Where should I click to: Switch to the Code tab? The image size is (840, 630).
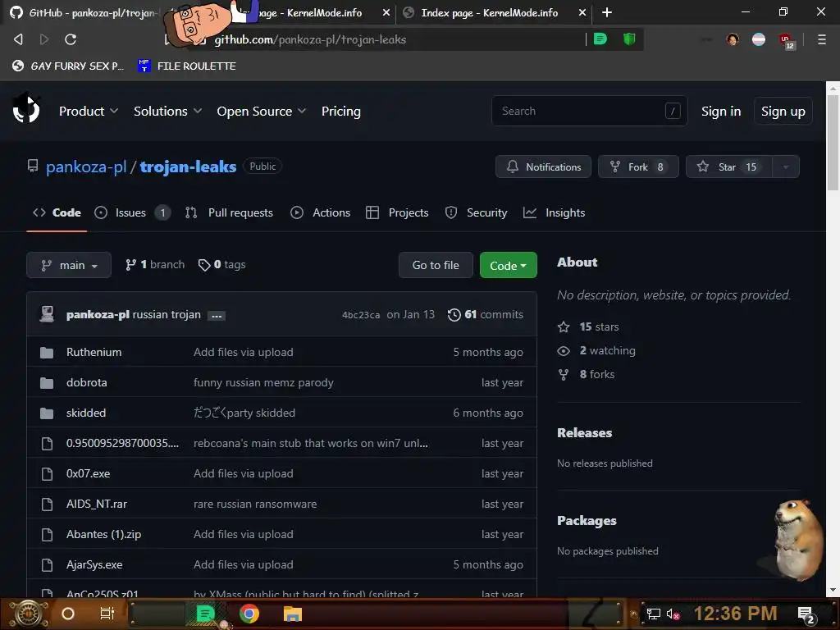(57, 212)
